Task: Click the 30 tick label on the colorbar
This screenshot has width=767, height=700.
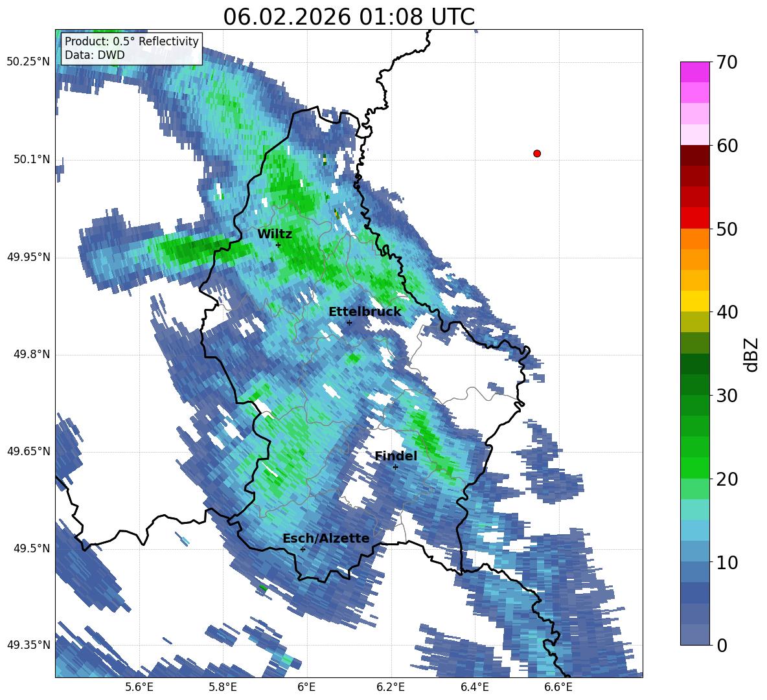Action: [x=726, y=396]
